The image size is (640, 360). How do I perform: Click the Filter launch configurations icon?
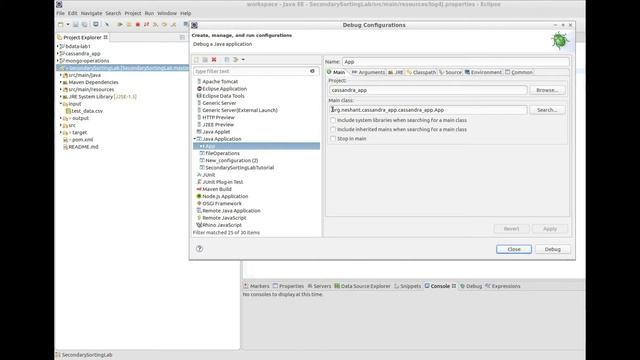pos(236,60)
